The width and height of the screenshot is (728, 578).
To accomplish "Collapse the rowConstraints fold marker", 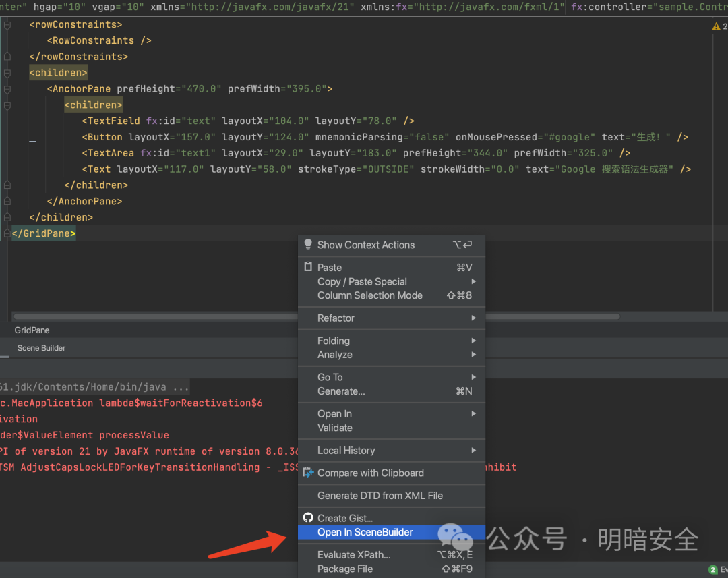I will coord(7,25).
